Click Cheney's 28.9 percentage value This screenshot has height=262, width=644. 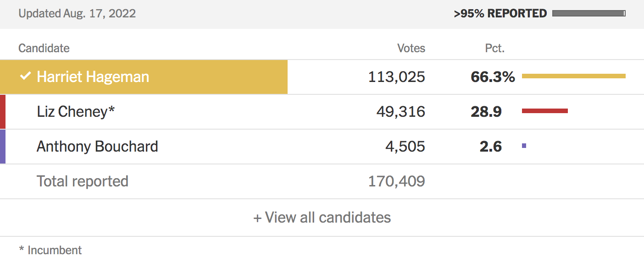click(x=486, y=112)
